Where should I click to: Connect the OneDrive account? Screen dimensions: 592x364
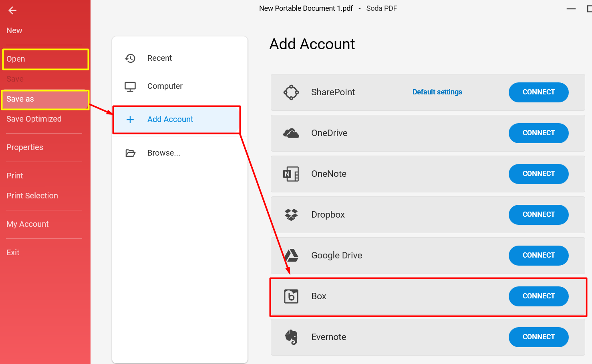click(539, 133)
